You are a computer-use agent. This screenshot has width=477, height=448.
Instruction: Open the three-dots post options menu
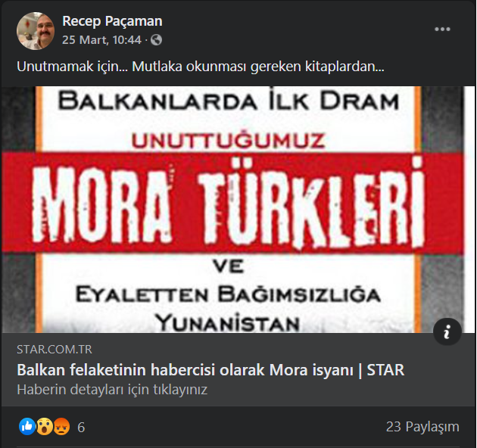(x=442, y=30)
